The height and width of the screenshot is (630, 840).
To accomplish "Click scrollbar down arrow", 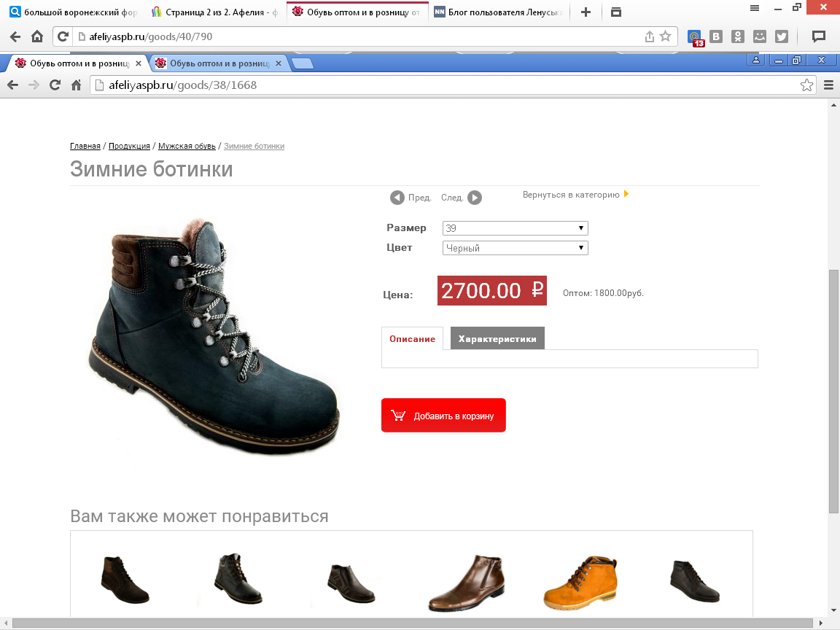I will 833,610.
